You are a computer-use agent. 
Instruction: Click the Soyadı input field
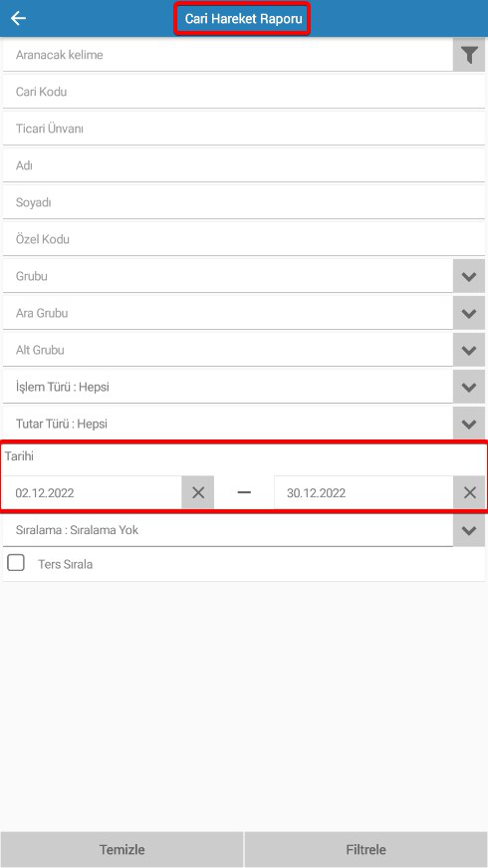pyautogui.click(x=244, y=202)
